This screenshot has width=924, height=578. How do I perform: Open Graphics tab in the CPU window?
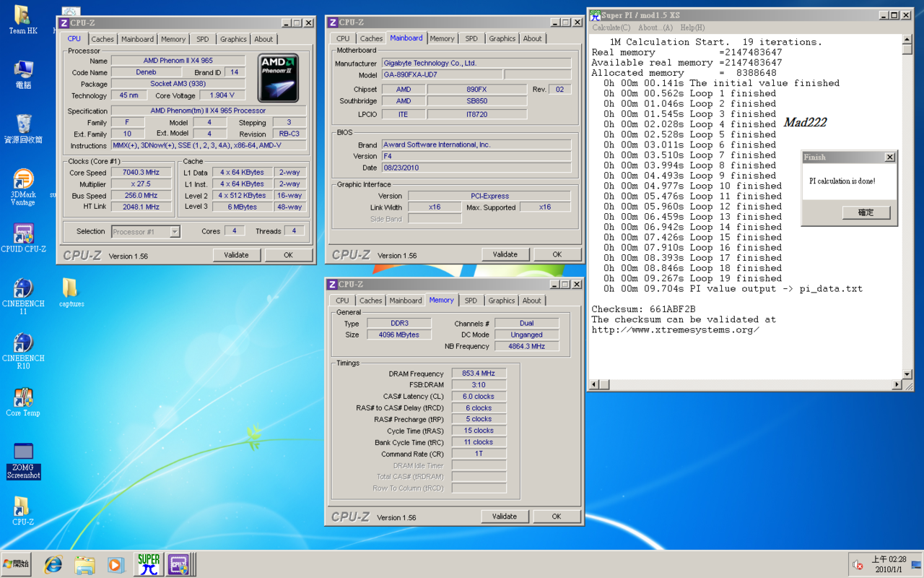[x=233, y=39]
